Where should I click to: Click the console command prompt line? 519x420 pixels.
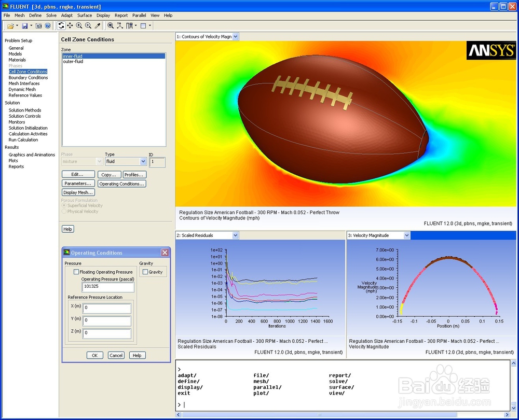click(x=343, y=405)
